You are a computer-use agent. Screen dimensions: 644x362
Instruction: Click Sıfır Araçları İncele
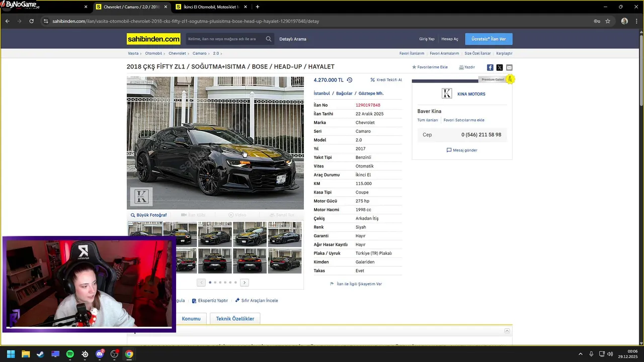pyautogui.click(x=256, y=301)
